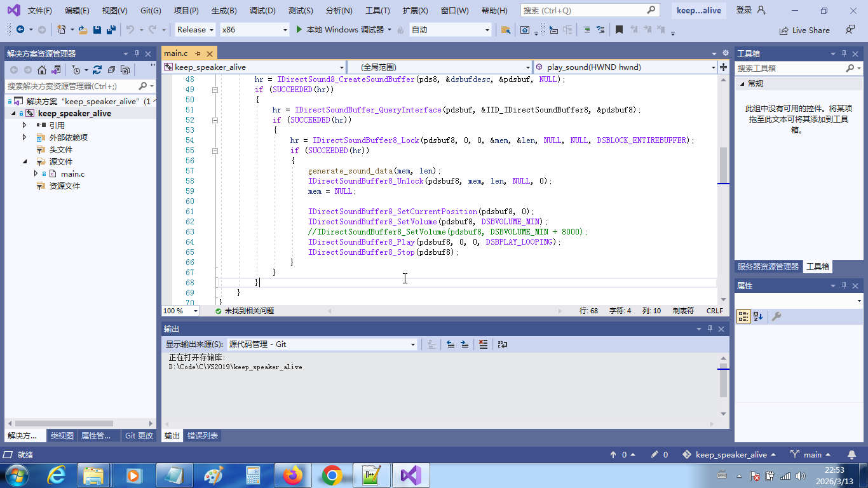The height and width of the screenshot is (488, 868).
Task: Click the Save All toolbar icon
Action: click(x=111, y=30)
